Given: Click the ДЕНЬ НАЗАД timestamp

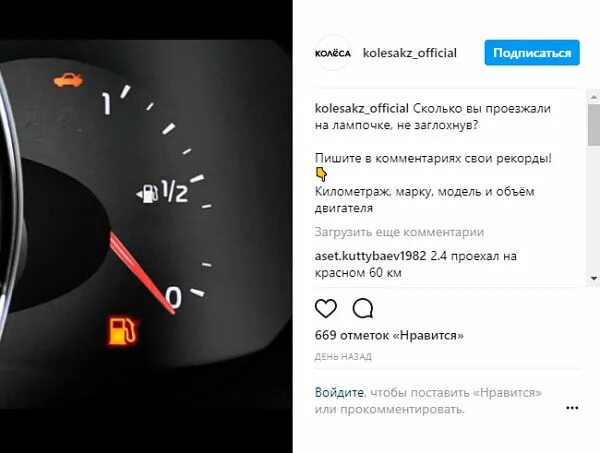Looking at the screenshot, I should click(343, 357).
